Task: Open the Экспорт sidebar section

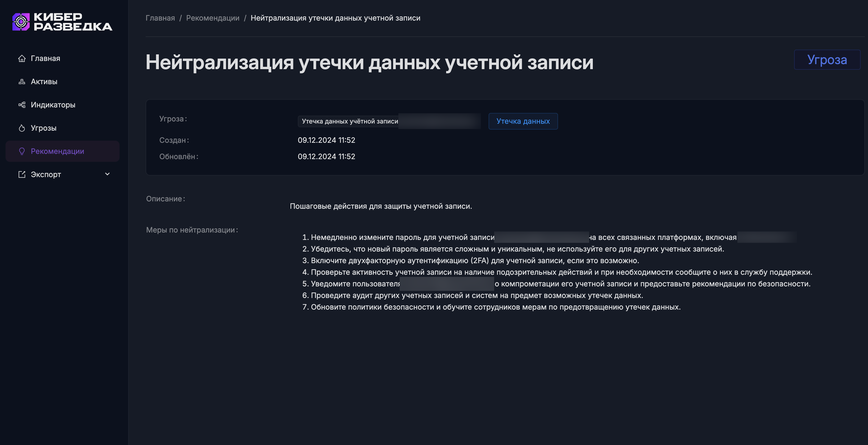Action: tap(62, 174)
